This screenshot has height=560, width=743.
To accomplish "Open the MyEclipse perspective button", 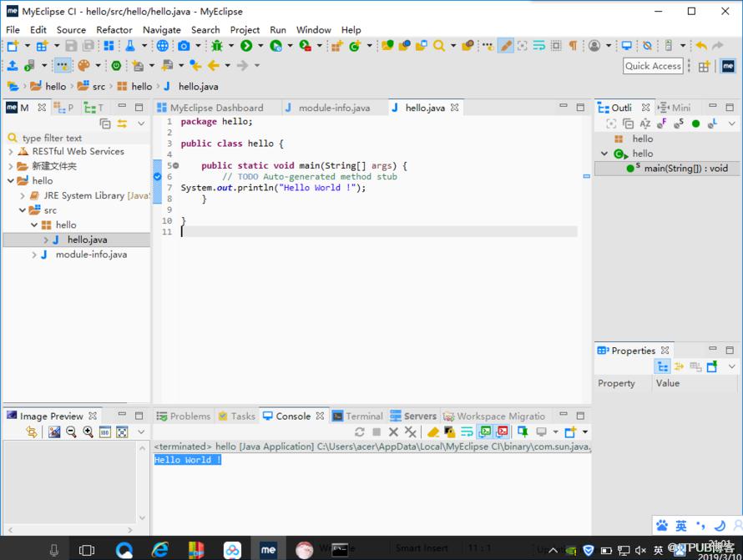I will click(728, 66).
